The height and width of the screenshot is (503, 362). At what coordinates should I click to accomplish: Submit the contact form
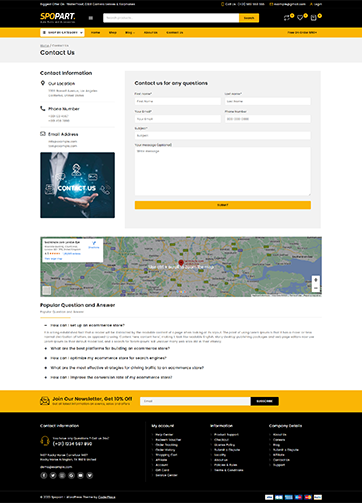tap(223, 205)
